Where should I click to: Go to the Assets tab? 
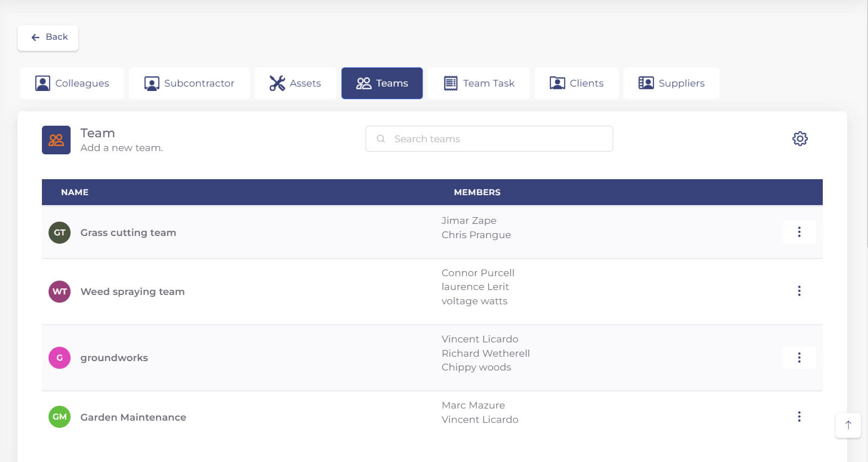coord(295,83)
